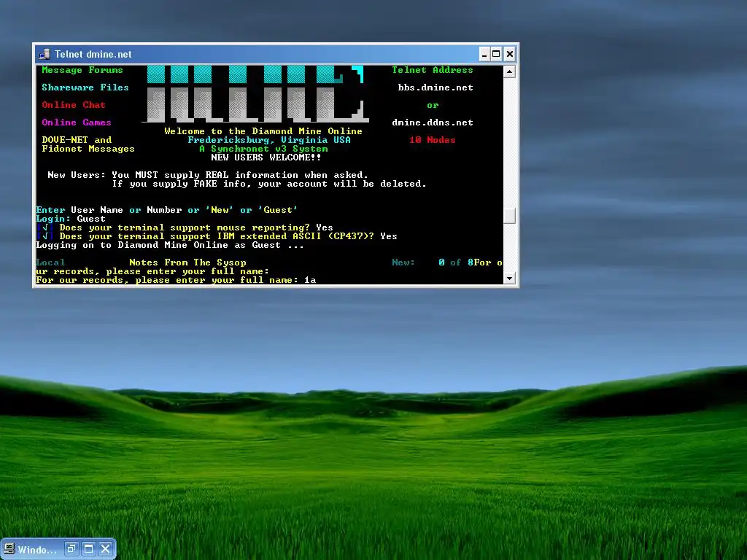
Task: Click the 'Local' label in terminal
Action: click(x=50, y=262)
